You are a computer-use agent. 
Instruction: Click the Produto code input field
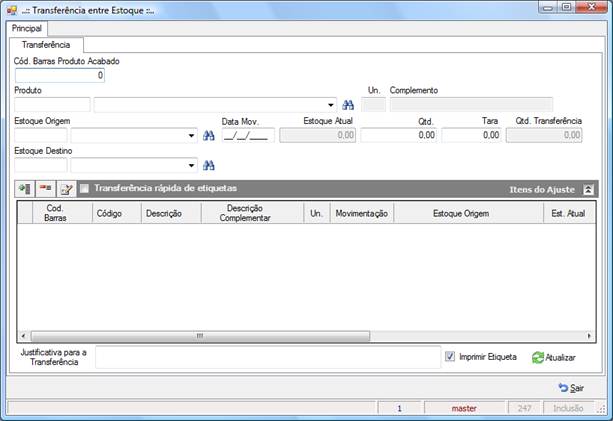(x=52, y=105)
